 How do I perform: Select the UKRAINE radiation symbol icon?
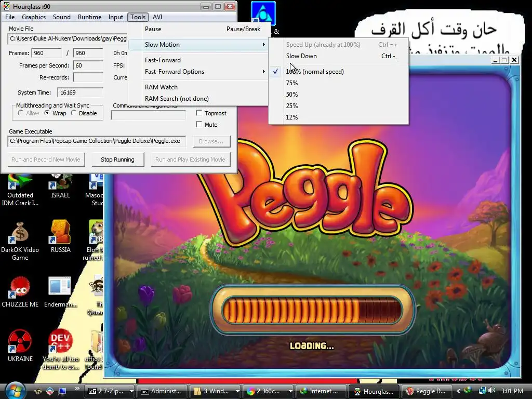click(x=20, y=341)
